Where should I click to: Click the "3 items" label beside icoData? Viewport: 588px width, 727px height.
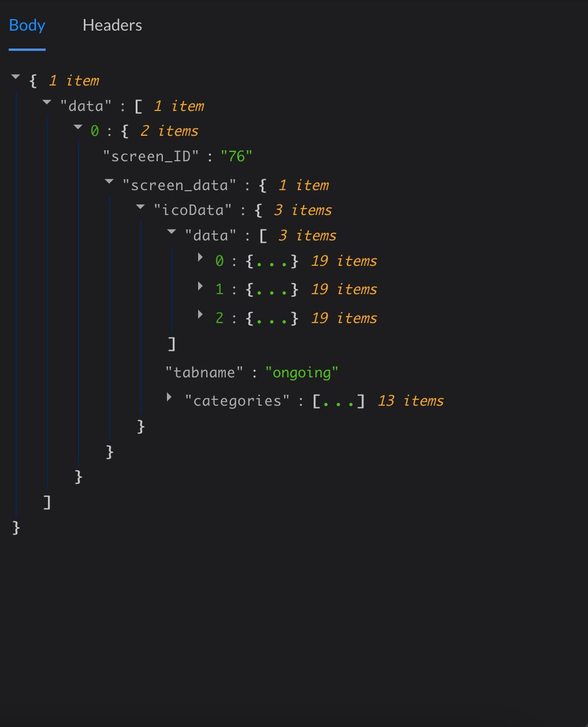(303, 210)
